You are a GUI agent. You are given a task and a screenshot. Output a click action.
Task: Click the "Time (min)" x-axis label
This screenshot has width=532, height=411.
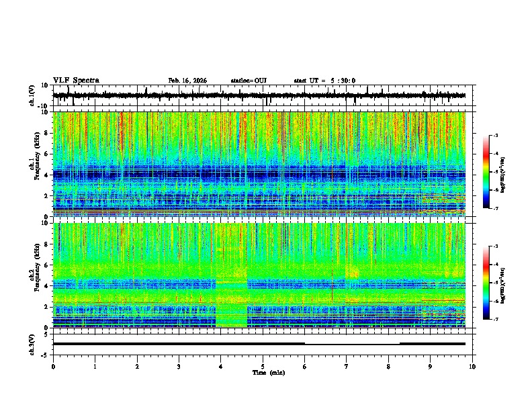point(269,373)
